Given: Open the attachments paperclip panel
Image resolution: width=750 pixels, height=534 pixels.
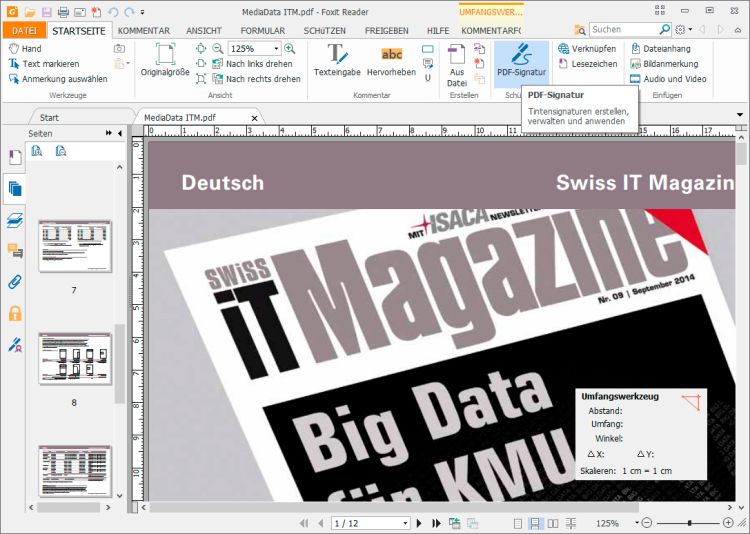Looking at the screenshot, I should click(15, 281).
